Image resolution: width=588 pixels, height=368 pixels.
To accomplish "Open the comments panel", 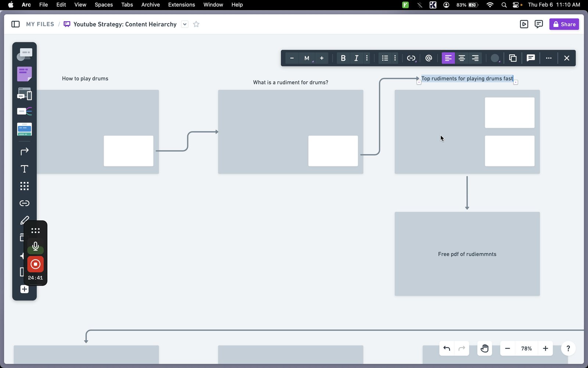I will (539, 24).
